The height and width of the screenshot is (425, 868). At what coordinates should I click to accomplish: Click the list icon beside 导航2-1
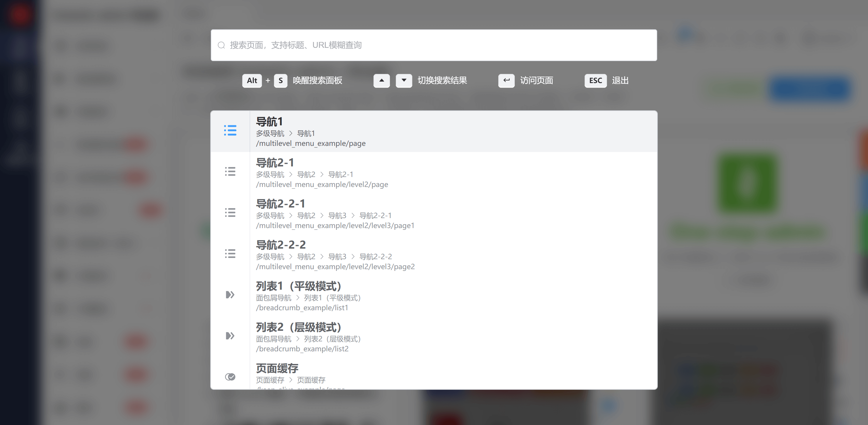point(230,171)
